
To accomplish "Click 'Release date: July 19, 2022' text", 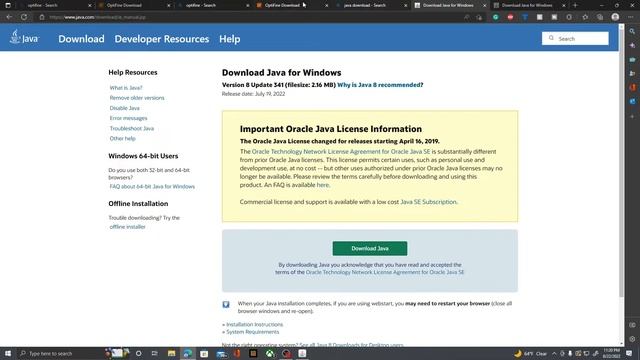I will click(x=253, y=94).
